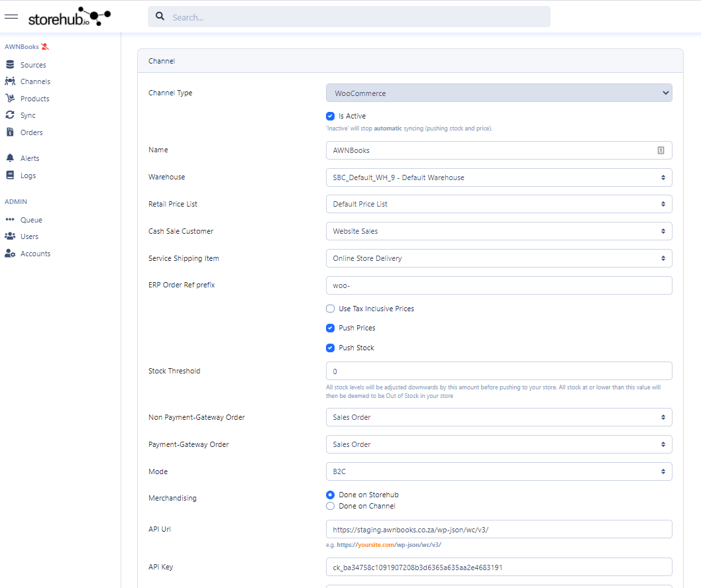Open the Mode dropdown
This screenshot has height=588, width=701.
coord(499,471)
